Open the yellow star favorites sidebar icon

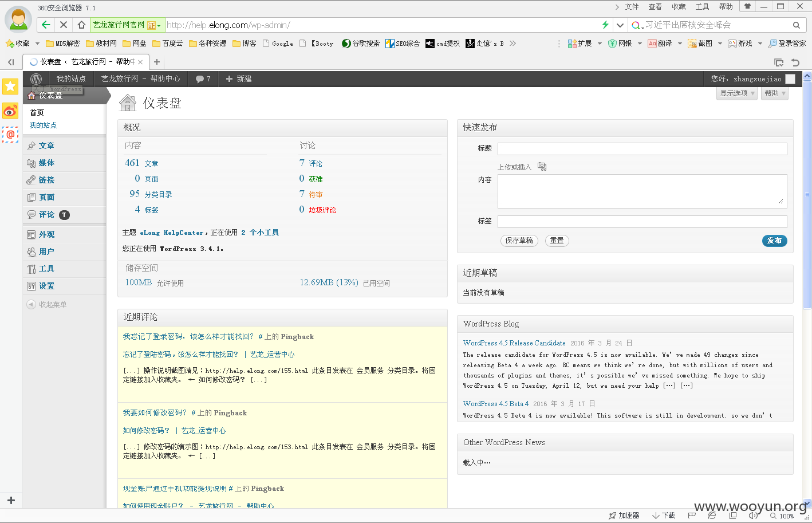pyautogui.click(x=10, y=86)
